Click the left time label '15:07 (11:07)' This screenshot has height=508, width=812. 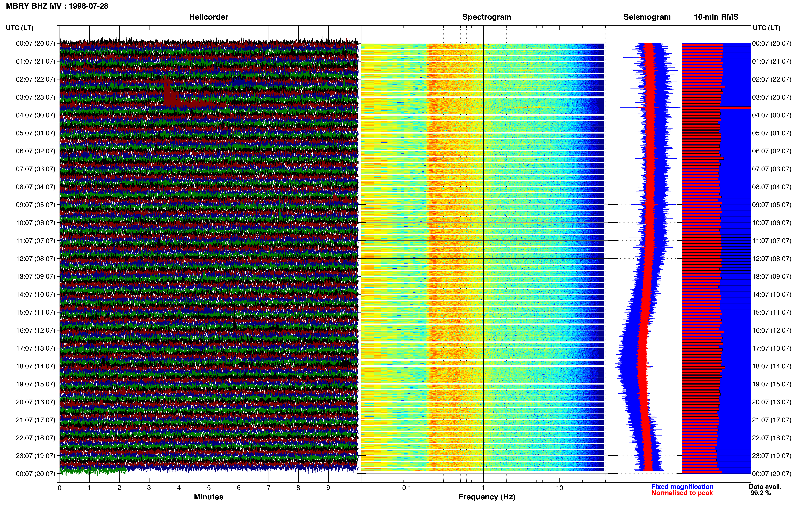[36, 313]
